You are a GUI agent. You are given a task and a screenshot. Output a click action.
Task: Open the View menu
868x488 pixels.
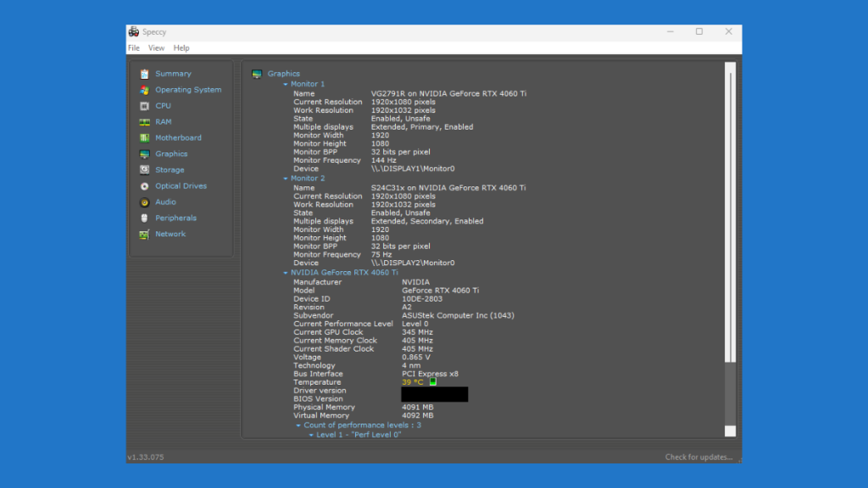click(x=156, y=48)
